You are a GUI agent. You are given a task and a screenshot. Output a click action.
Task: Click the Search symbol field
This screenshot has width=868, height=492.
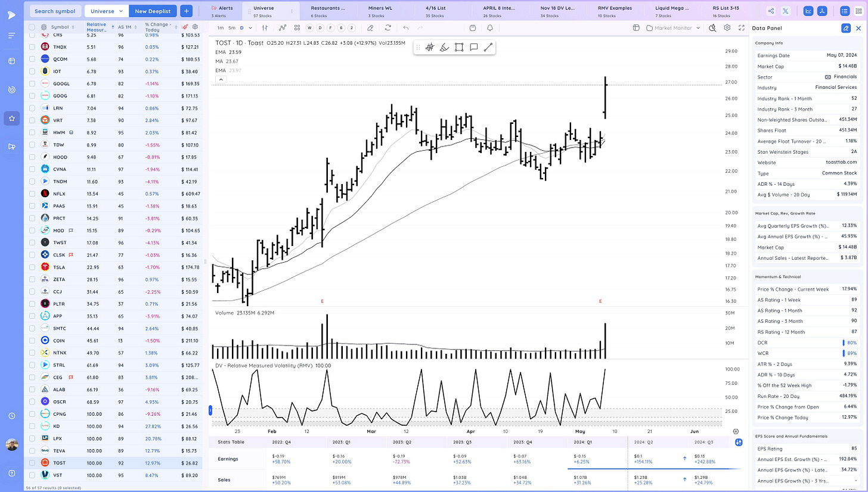coord(55,11)
